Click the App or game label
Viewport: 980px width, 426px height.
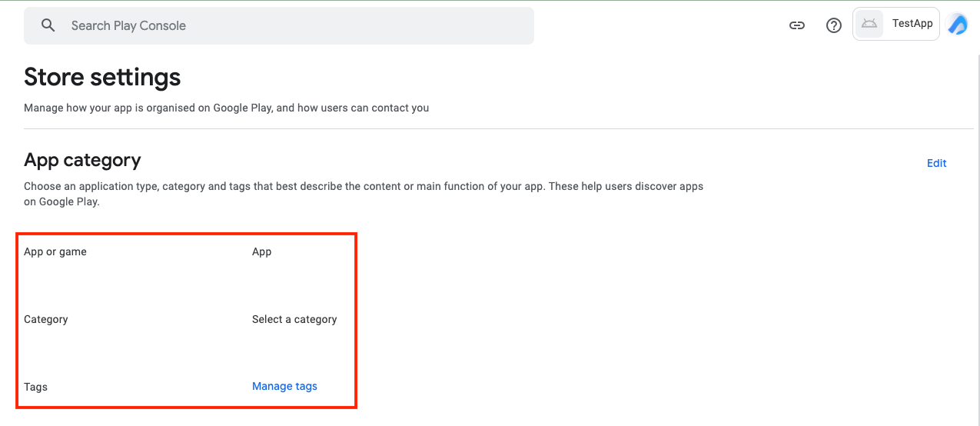point(55,251)
